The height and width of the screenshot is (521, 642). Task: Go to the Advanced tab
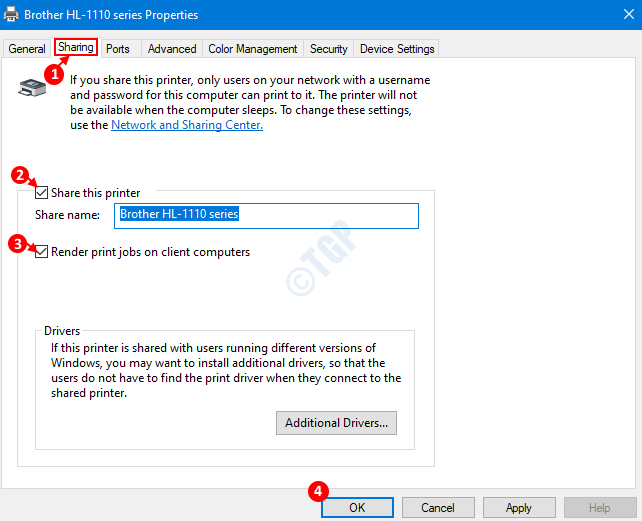coord(172,49)
